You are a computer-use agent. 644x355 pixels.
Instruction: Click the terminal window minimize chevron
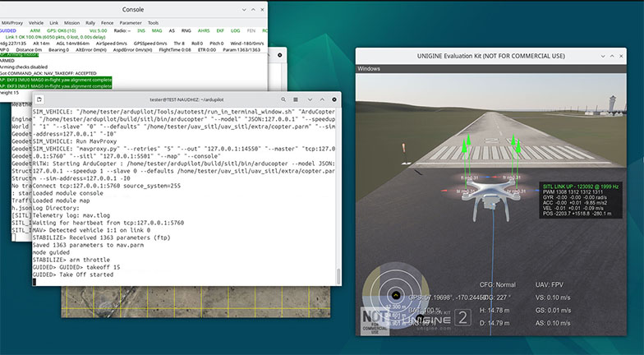[310, 99]
